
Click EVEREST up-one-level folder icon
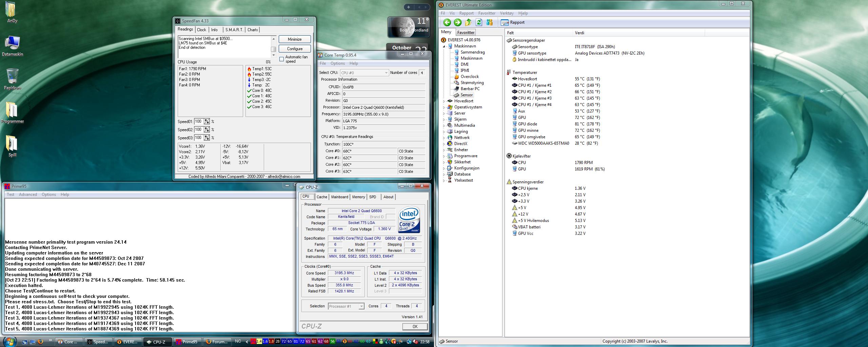(x=468, y=22)
